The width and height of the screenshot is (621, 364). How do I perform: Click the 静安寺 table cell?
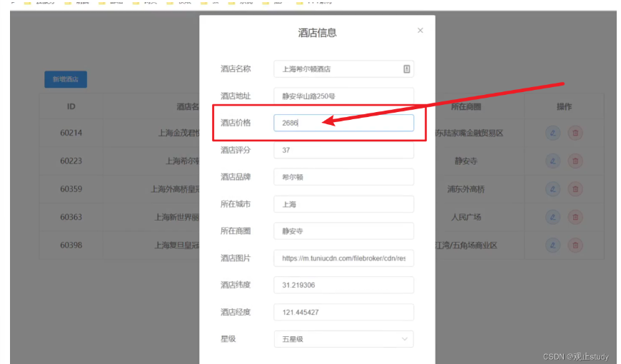pyautogui.click(x=466, y=161)
